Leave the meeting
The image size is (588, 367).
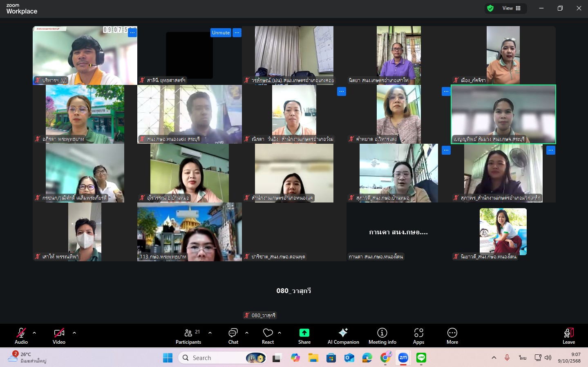tap(568, 336)
